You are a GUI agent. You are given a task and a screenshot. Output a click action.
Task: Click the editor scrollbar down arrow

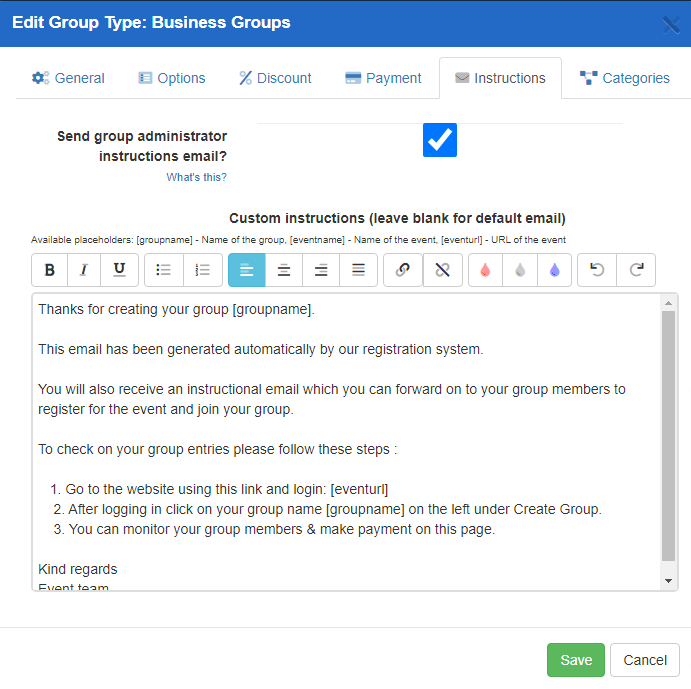(x=669, y=581)
